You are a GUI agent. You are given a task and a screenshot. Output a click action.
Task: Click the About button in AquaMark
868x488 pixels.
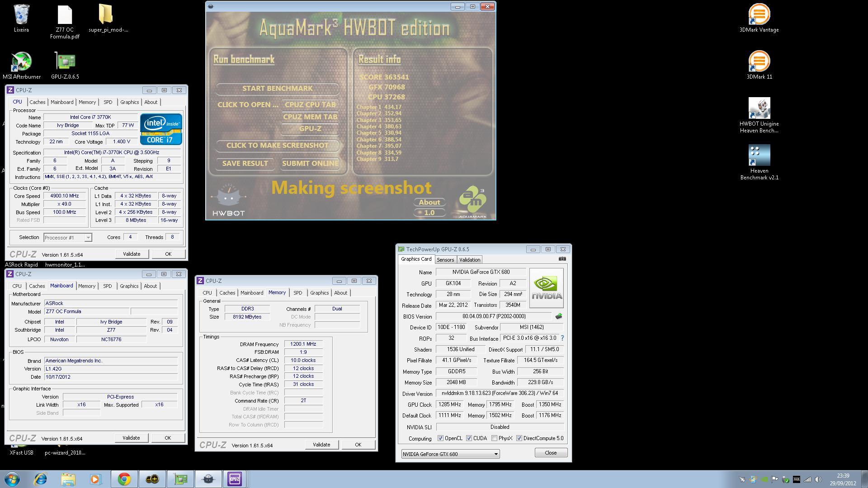429,202
